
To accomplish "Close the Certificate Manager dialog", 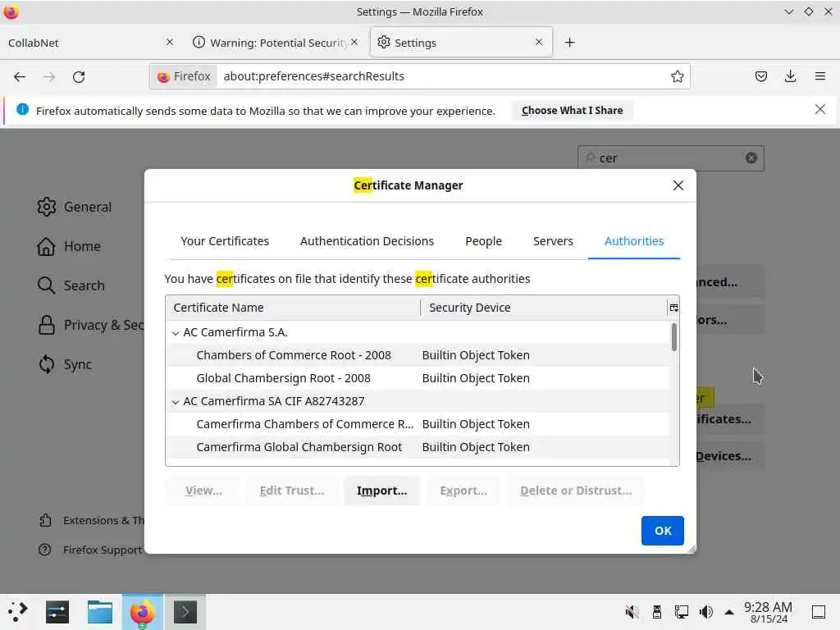I will 678,185.
